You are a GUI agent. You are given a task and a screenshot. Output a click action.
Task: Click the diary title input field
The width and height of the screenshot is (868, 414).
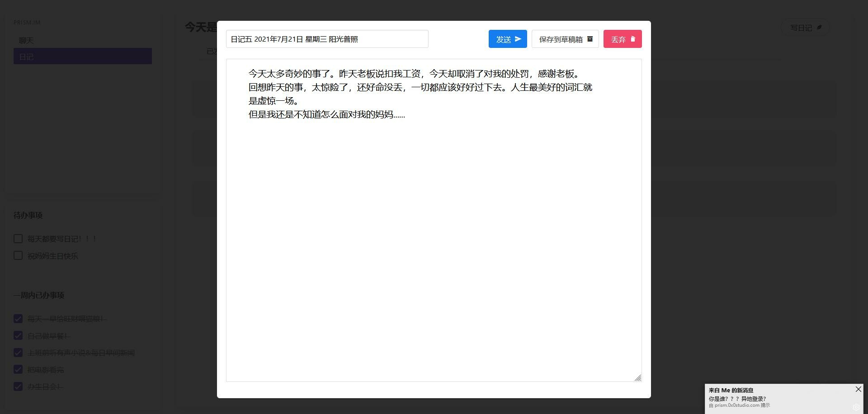[x=327, y=39]
